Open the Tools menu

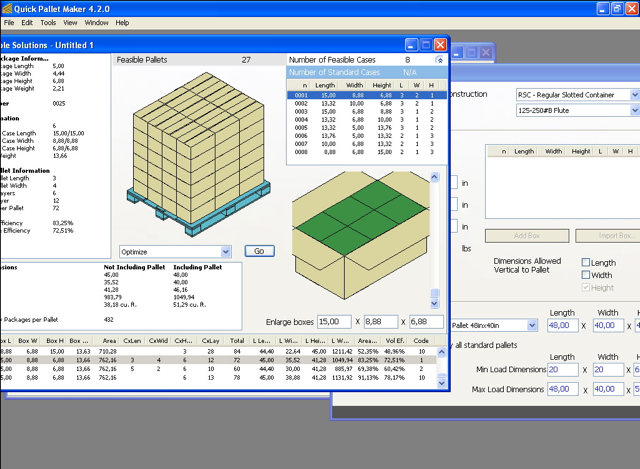[48, 23]
